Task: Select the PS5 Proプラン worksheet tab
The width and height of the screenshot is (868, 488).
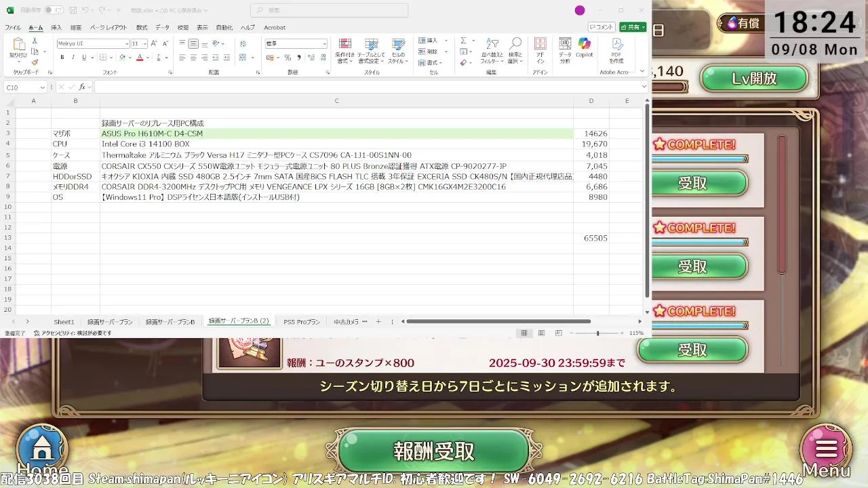Action: (302, 322)
